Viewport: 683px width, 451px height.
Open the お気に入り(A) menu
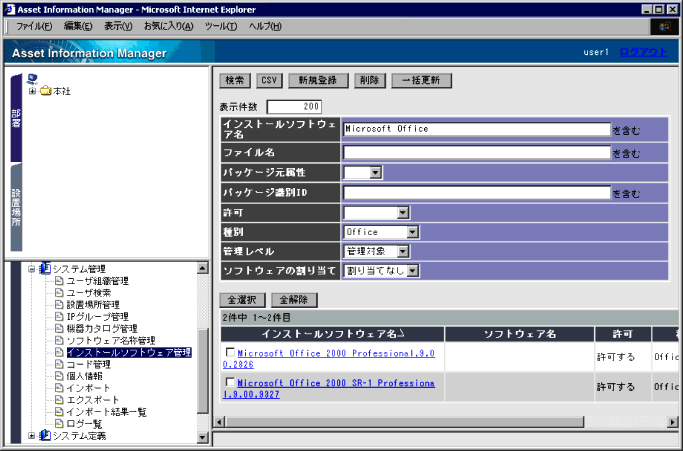click(169, 27)
